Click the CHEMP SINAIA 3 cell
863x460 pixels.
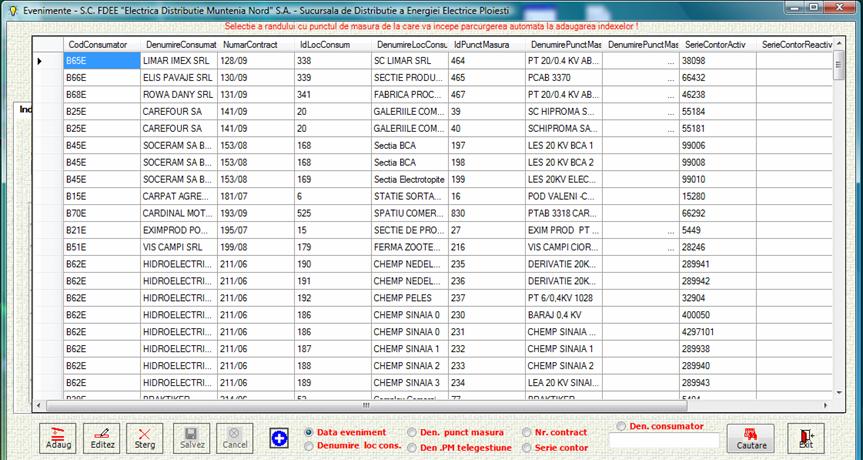(410, 382)
